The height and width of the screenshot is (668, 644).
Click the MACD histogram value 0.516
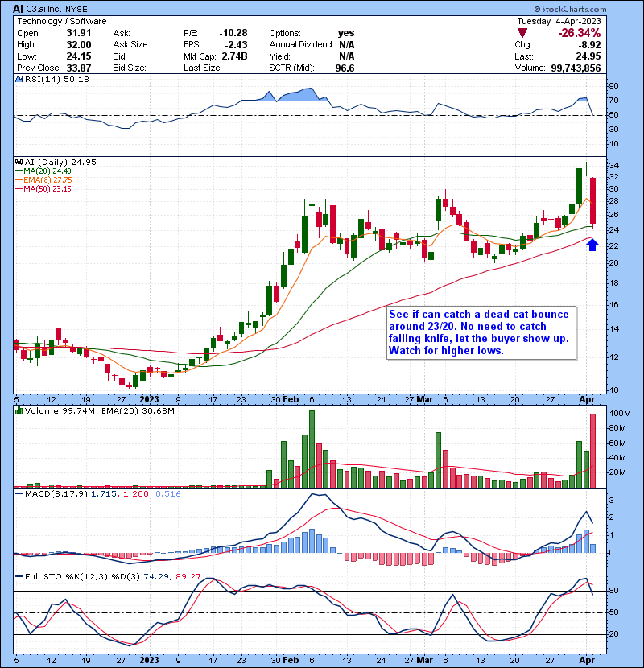tap(168, 494)
